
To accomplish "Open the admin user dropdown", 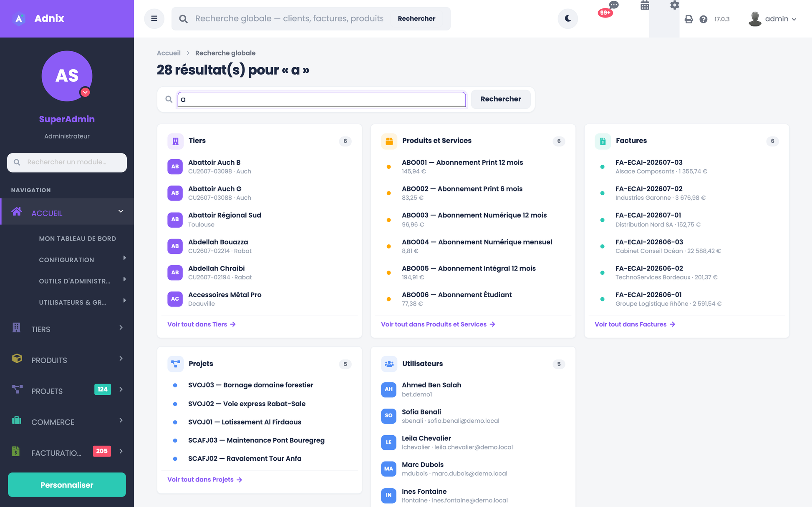I will tap(772, 19).
